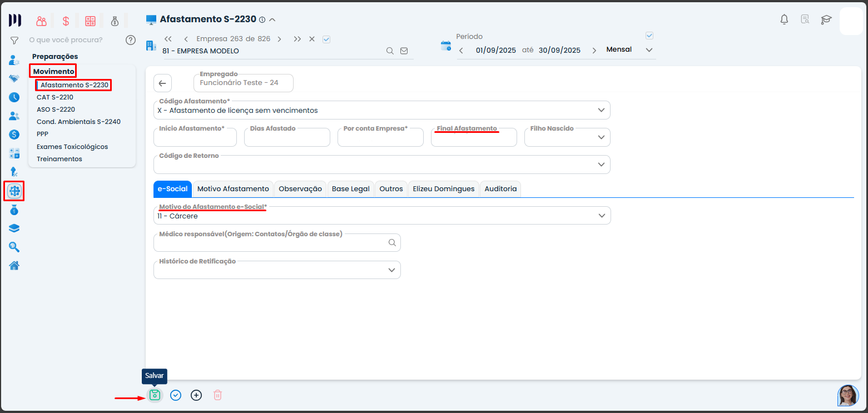Open the Auditoria tab
Viewport: 868px width, 413px height.
click(500, 189)
